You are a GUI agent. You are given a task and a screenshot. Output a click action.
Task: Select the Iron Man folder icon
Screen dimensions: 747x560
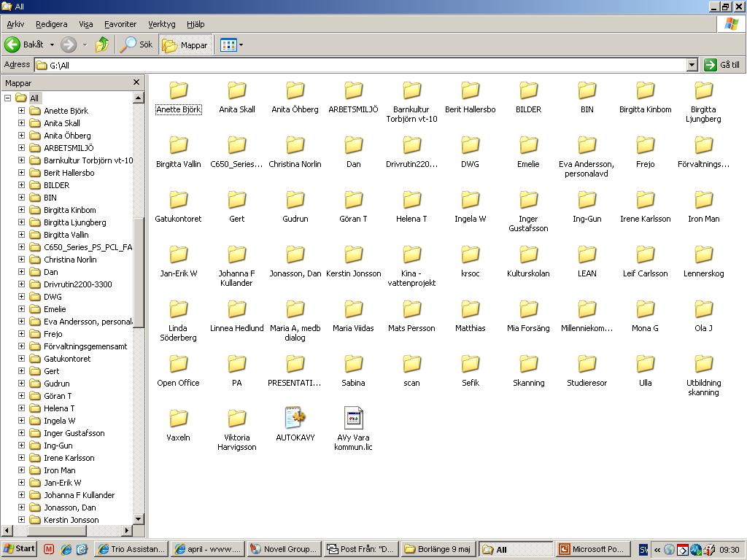pos(703,200)
